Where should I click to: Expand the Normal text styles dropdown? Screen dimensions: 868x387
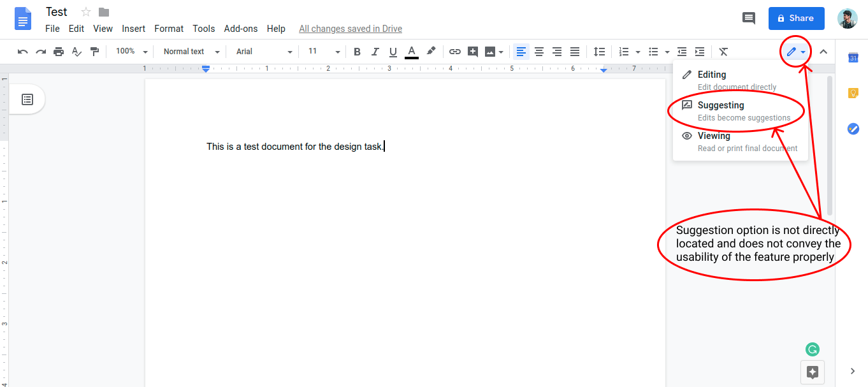click(189, 52)
